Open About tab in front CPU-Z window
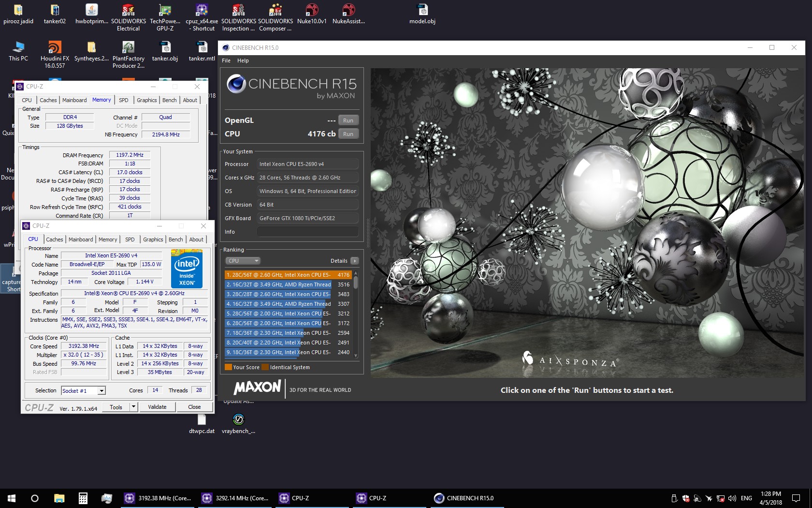812x508 pixels. click(x=196, y=239)
